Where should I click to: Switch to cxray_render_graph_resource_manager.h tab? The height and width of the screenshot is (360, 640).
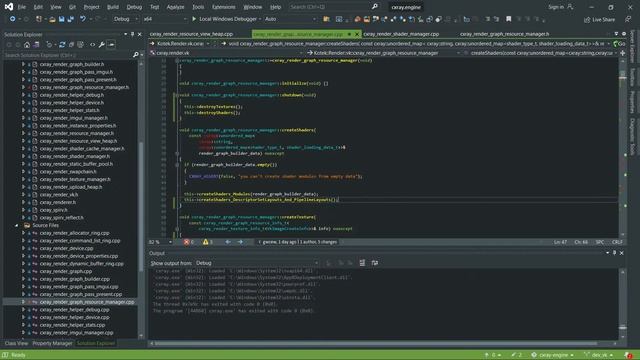(x=504, y=34)
